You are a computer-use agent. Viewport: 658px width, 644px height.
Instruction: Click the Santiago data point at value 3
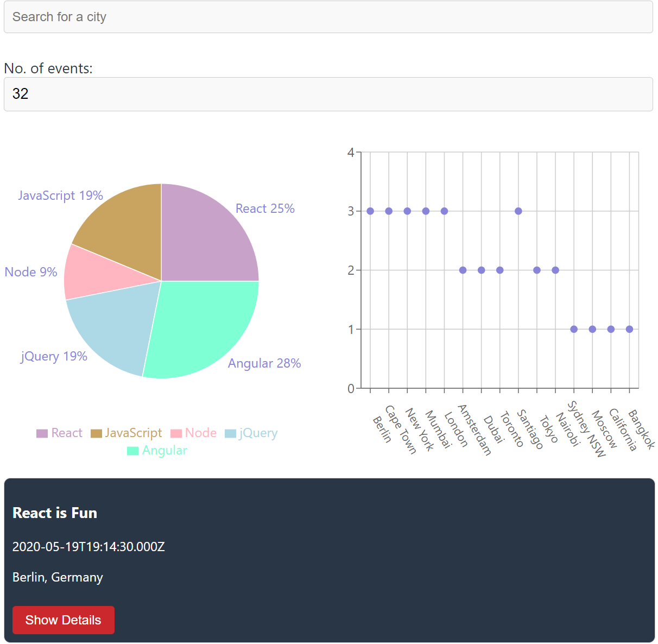click(x=518, y=211)
